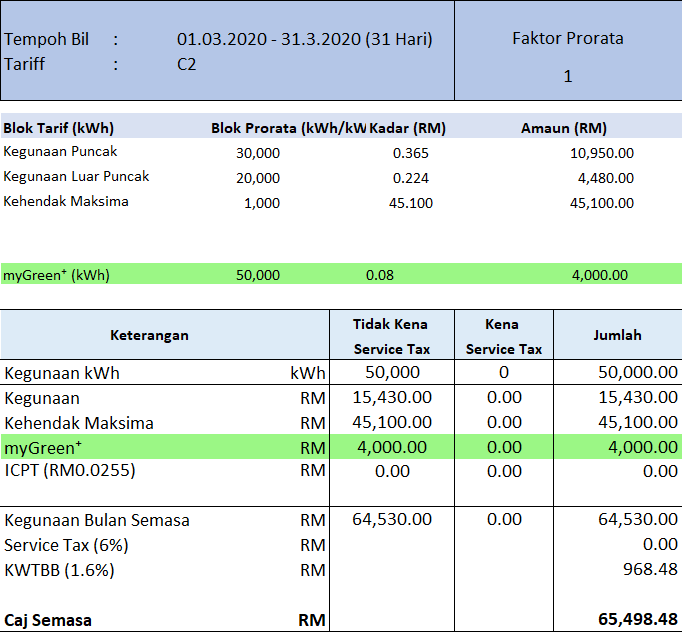The width and height of the screenshot is (683, 633).
Task: Click the 10,950.00 amount cell
Action: coord(602,153)
